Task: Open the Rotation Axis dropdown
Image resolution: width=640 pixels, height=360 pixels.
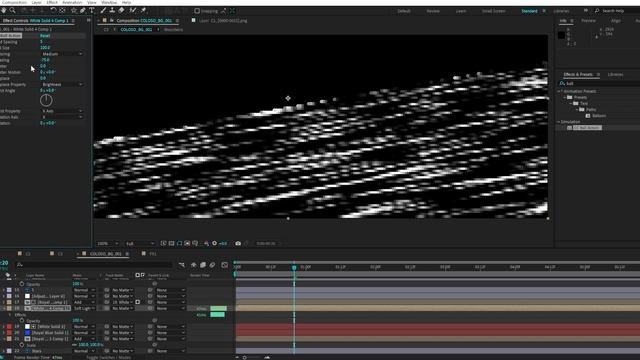Action: point(62,117)
